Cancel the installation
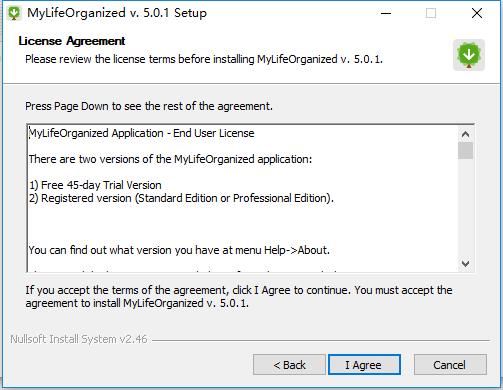Screen dimensions: 503x390 coord(450,365)
